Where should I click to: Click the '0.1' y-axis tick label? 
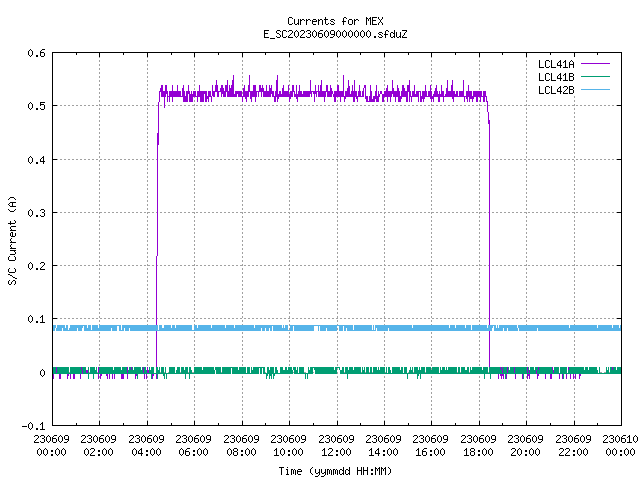[36, 319]
